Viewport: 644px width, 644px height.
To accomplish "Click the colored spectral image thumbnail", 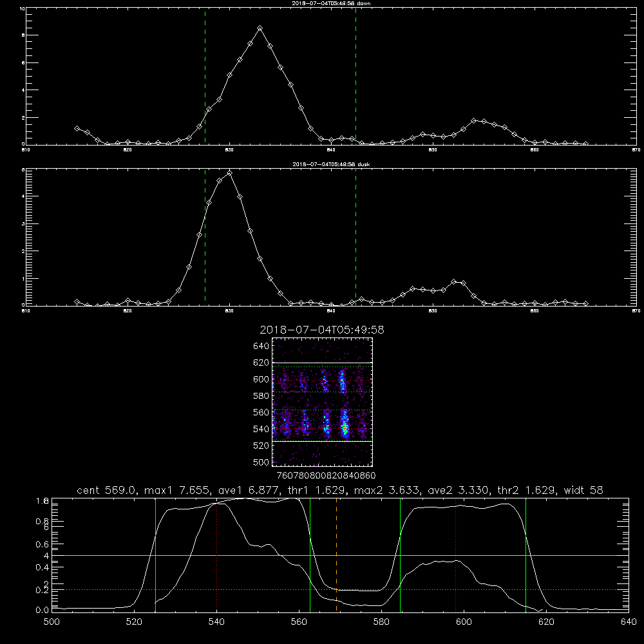I will [x=323, y=402].
